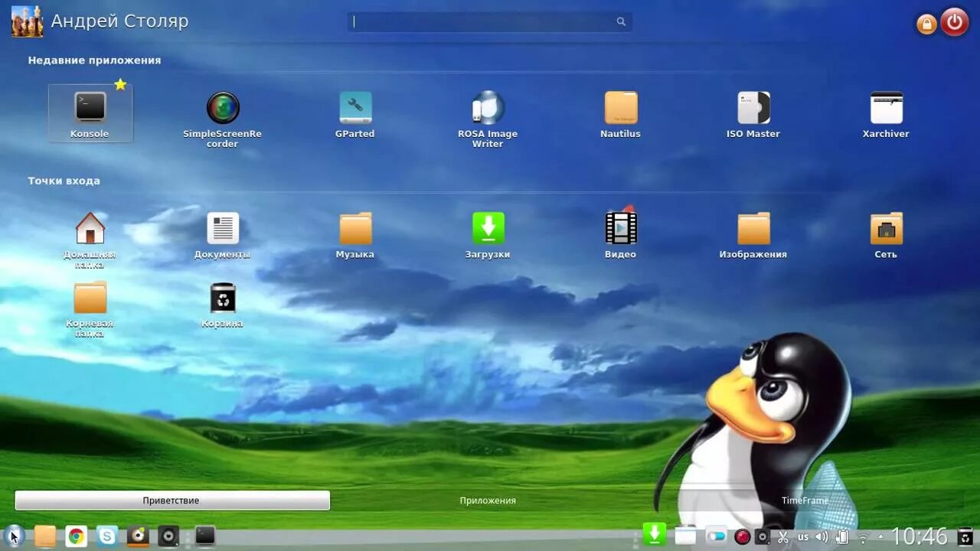Switch to the Приложения tab
This screenshot has width=980, height=551.
[x=488, y=500]
